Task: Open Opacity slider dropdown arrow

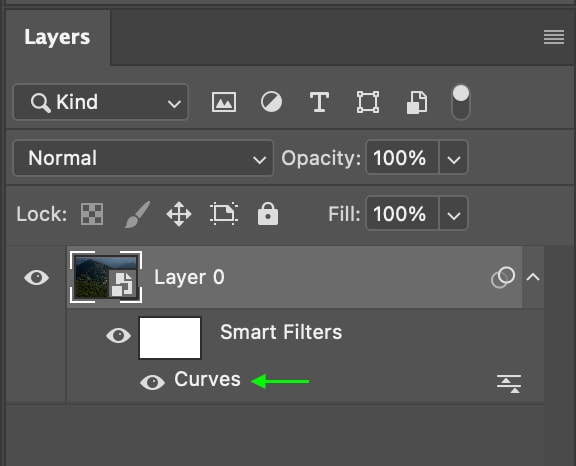Action: [454, 159]
